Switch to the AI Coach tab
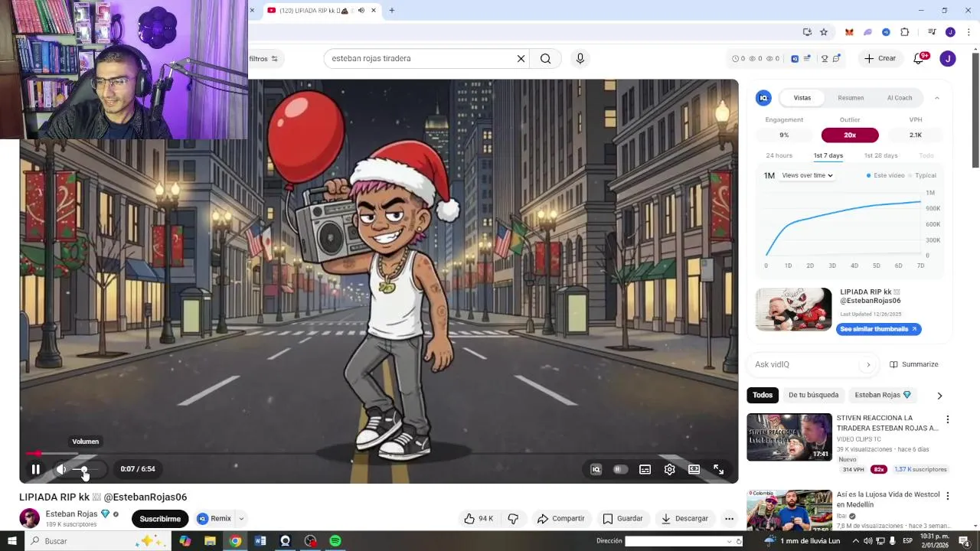This screenshot has height=551, width=980. (900, 98)
